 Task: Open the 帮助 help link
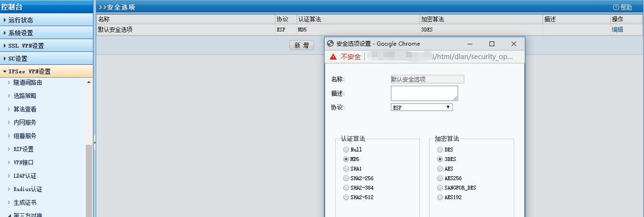point(626,7)
